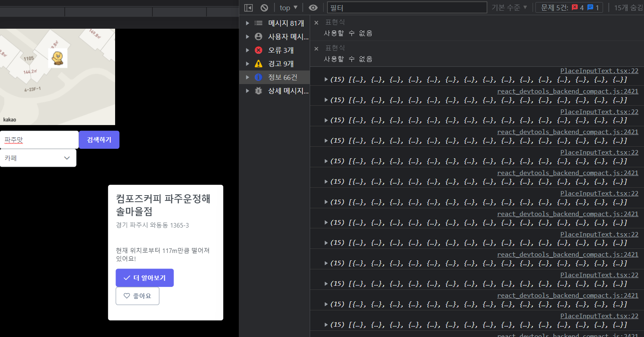Click the red error issues badge with 4
The image size is (644, 337).
pos(578,8)
